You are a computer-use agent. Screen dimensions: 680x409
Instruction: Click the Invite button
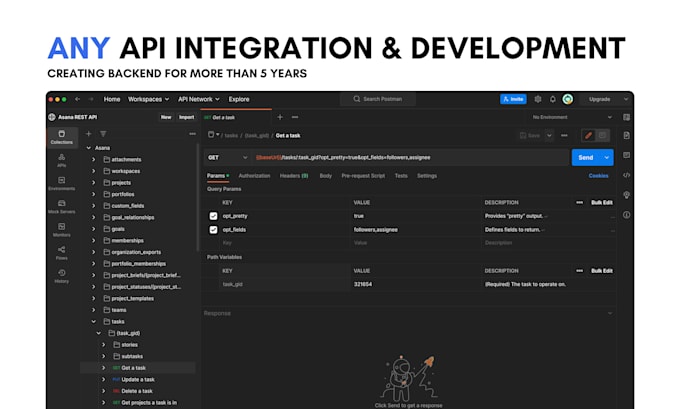(x=513, y=99)
